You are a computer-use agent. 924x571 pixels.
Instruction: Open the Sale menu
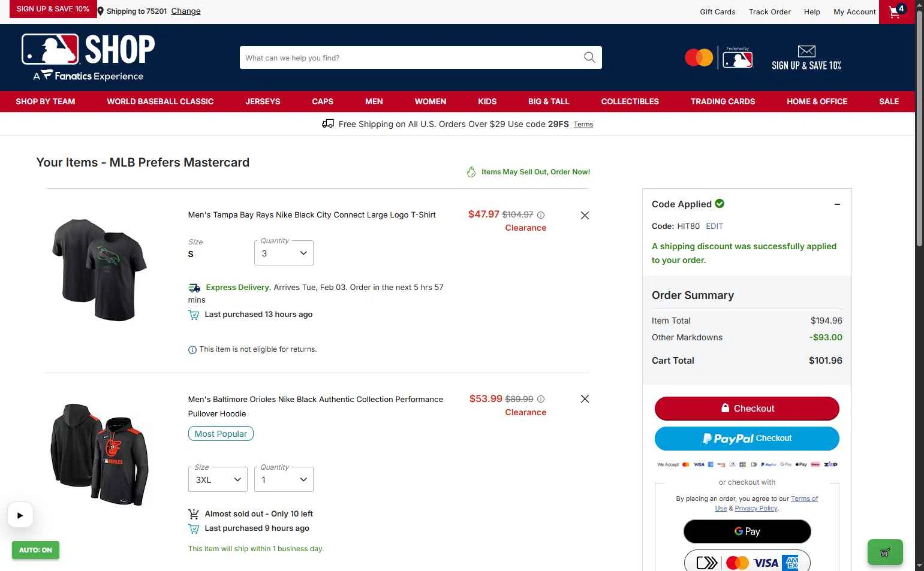[x=889, y=101]
